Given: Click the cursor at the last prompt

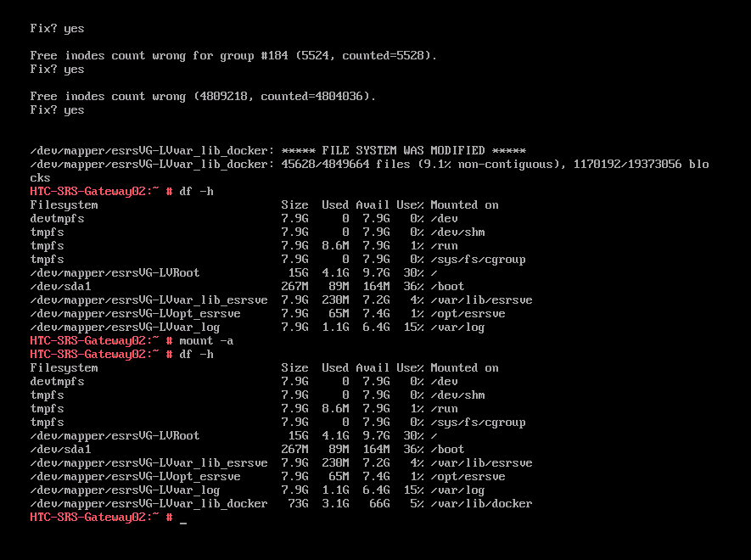Looking at the screenshot, I should click(183, 518).
